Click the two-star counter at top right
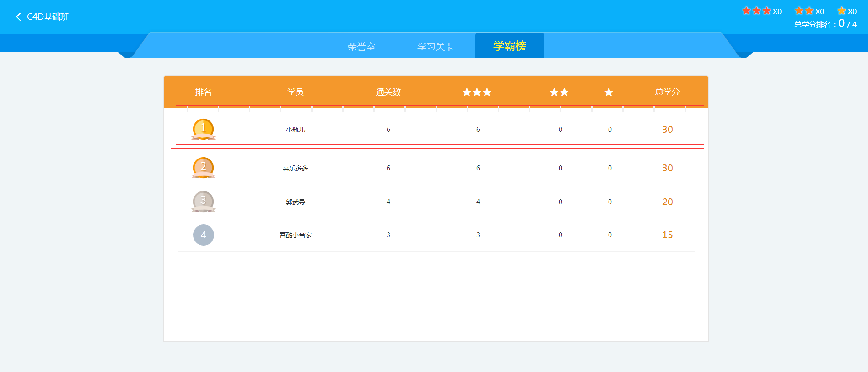The height and width of the screenshot is (372, 868). (809, 11)
